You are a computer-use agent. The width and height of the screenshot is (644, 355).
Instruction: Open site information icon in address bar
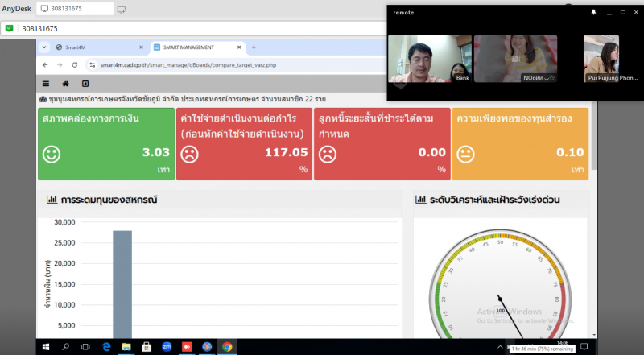[93, 65]
